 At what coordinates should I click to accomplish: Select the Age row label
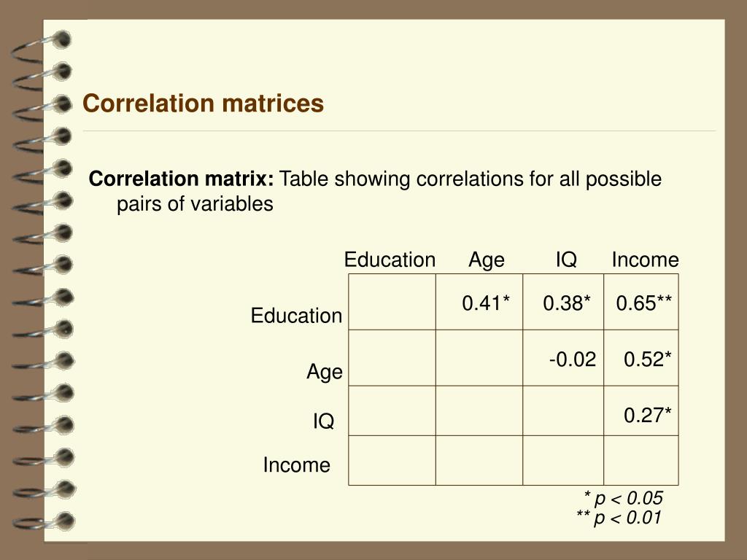(x=325, y=372)
